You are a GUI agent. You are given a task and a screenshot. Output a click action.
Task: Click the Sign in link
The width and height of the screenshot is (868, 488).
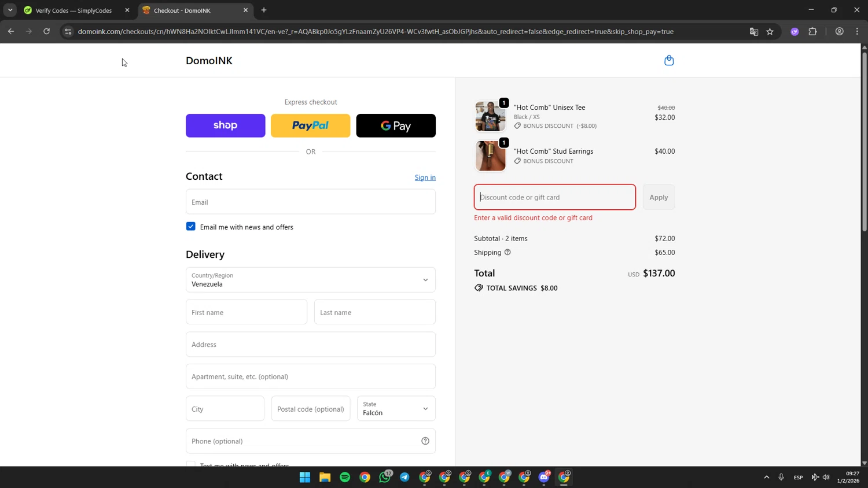[425, 178]
